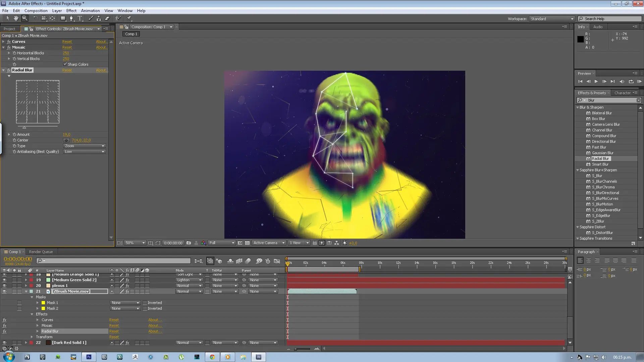This screenshot has height=362, width=644.
Task: Select the Pan Behind tool
Action: (x=52, y=18)
